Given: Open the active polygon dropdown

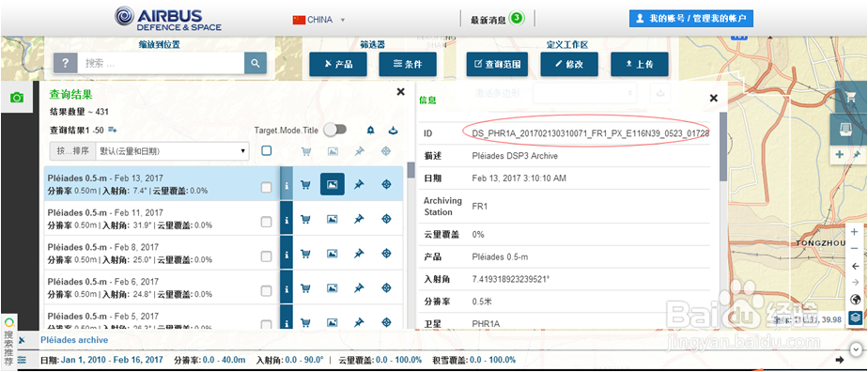Looking at the screenshot, I should click(584, 93).
